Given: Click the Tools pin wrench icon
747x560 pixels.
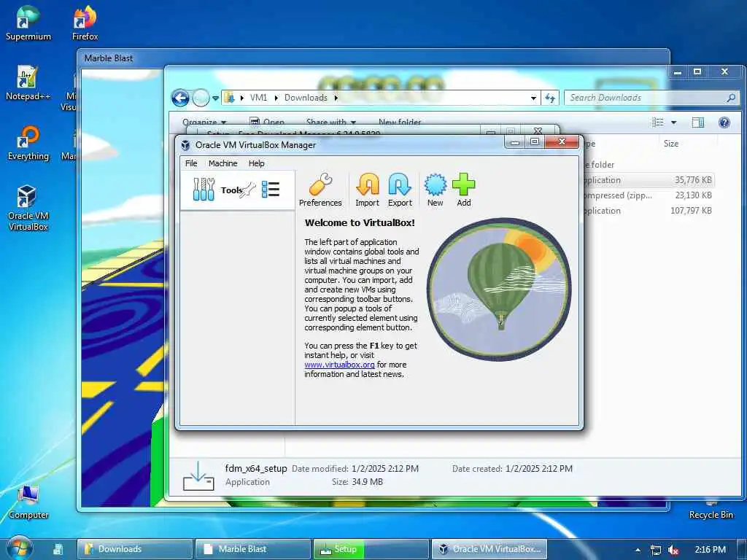Looking at the screenshot, I should click(249, 191).
